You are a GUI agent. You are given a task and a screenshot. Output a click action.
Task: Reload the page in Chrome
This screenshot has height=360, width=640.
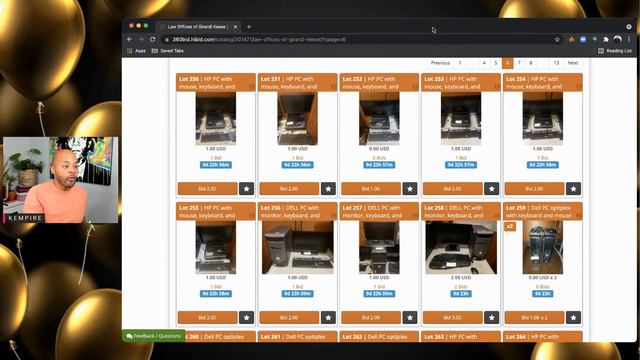point(153,40)
